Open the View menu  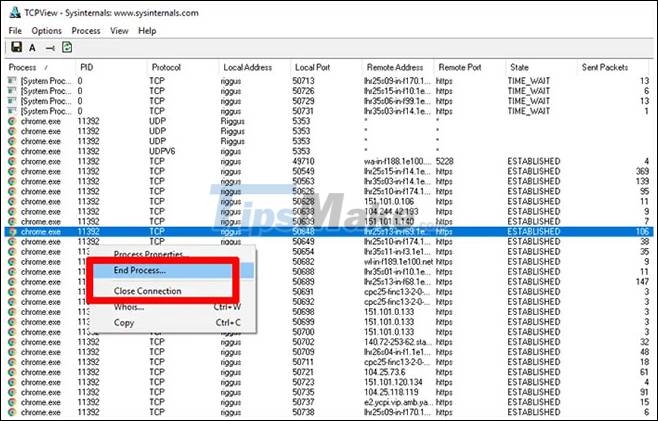click(x=119, y=31)
